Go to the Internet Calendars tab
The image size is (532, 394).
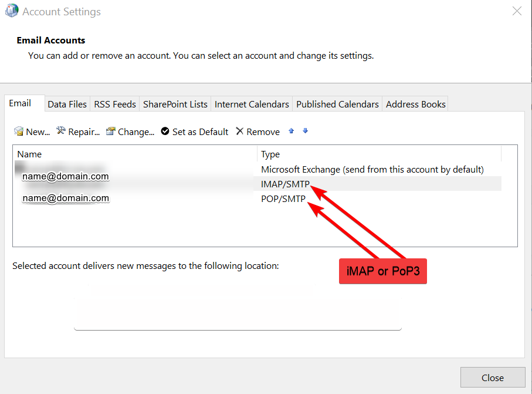[x=252, y=105]
